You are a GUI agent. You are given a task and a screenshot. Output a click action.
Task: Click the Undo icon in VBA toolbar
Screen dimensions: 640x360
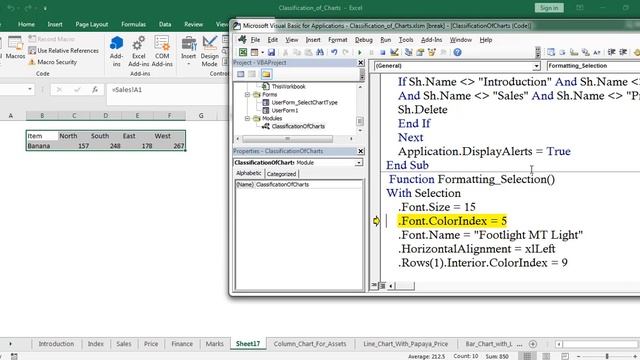click(x=334, y=52)
